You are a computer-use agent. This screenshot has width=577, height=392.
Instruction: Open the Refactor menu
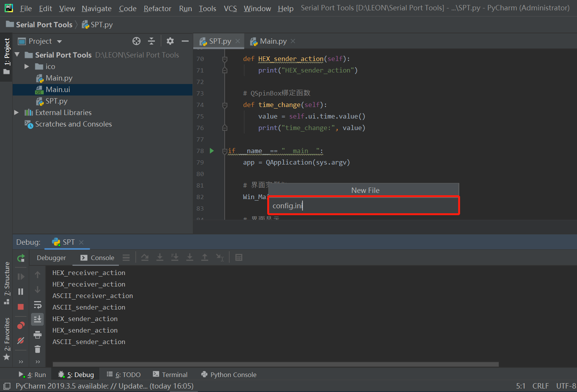tap(157, 8)
